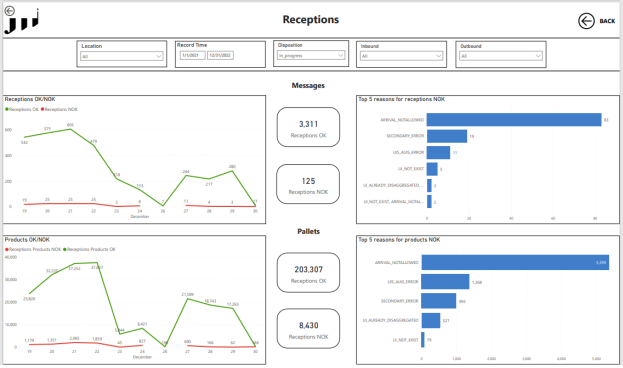Click the 575 data label on the green line
The width and height of the screenshot is (623, 368).
(47, 129)
